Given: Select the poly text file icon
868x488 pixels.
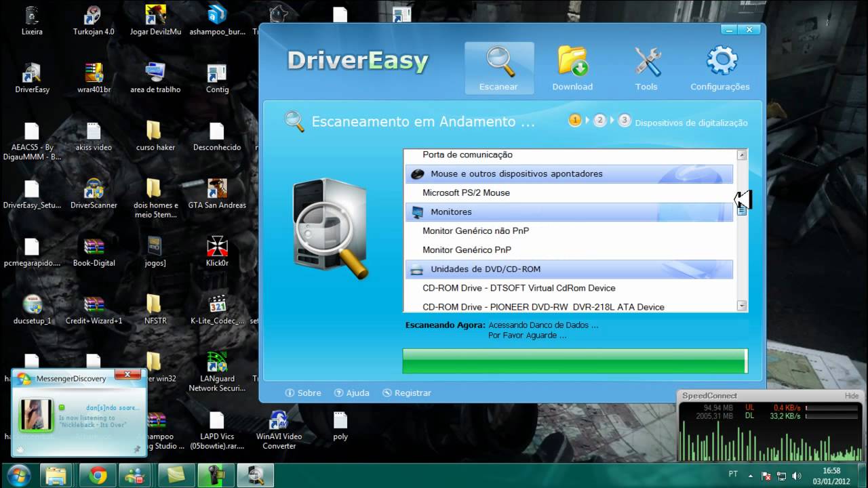Looking at the screenshot, I should click(340, 425).
